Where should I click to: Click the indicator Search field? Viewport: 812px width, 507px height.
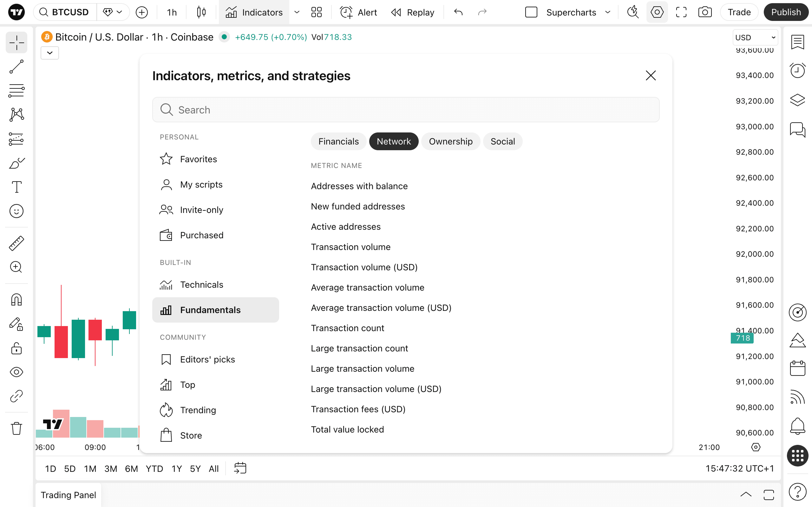[406, 110]
